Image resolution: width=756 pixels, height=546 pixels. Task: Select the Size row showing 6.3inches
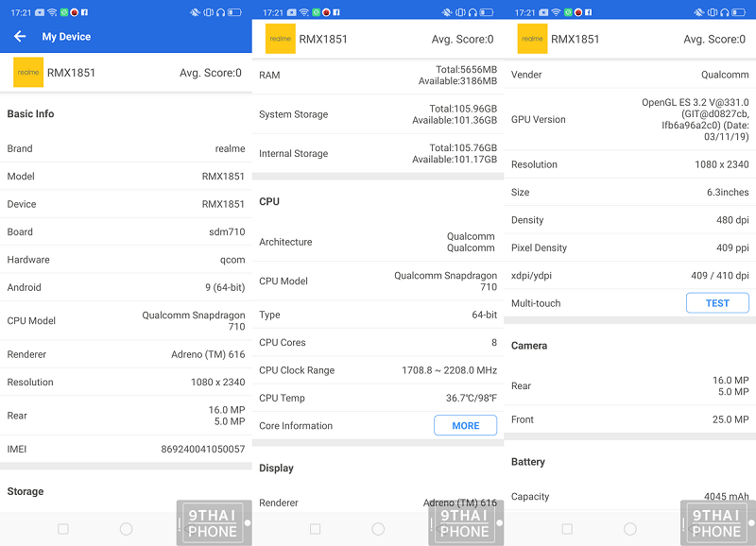[x=629, y=193]
